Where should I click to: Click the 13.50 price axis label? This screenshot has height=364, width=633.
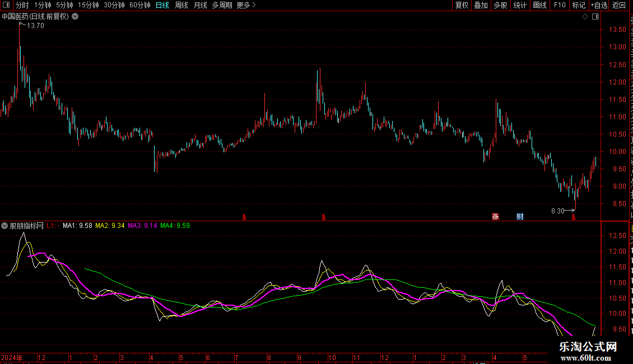pyautogui.click(x=617, y=30)
